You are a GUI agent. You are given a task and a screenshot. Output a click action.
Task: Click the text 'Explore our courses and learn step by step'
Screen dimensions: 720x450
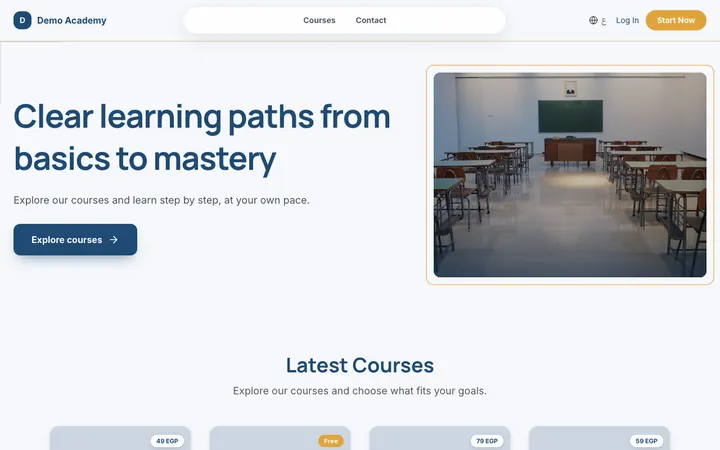(116, 200)
